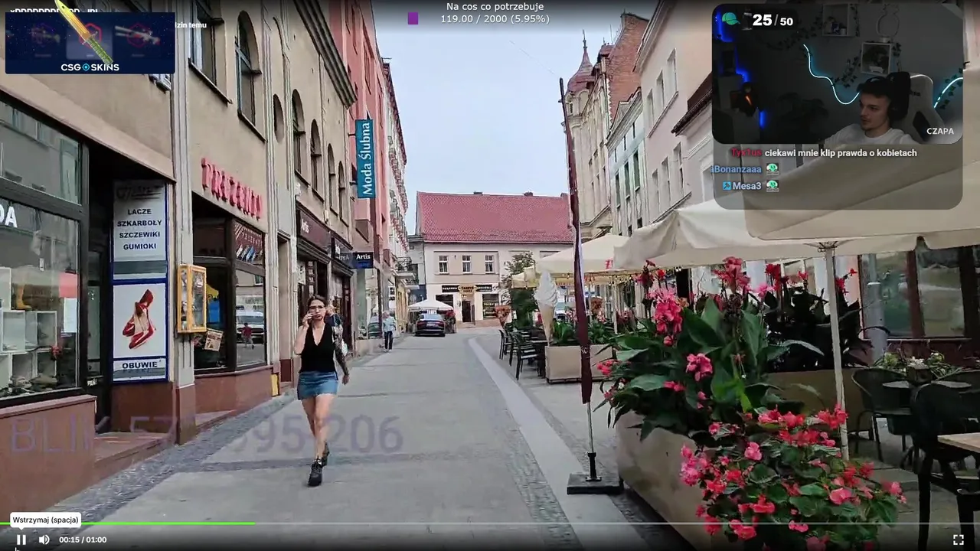Click chat message 'ciekawi mnie klip prawda o kobietach'

click(841, 153)
